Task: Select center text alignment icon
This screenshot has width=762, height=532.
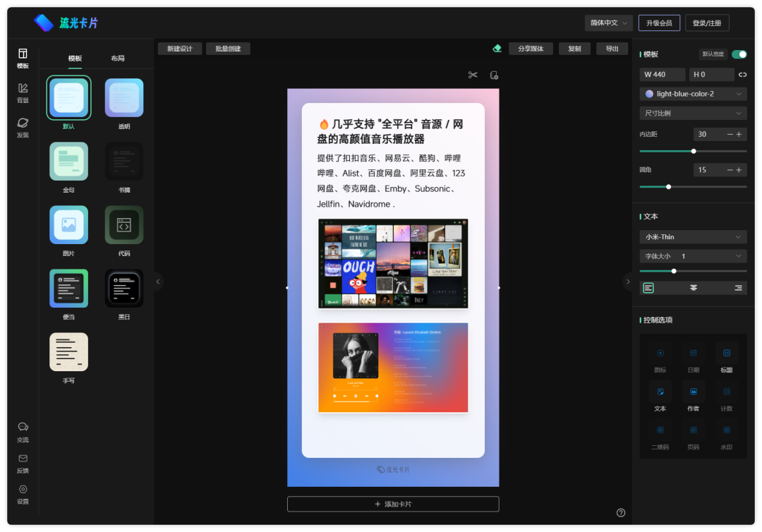Action: point(694,288)
